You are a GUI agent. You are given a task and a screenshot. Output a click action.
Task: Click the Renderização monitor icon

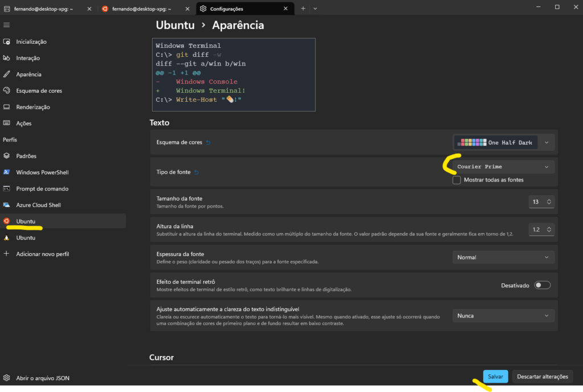point(7,106)
